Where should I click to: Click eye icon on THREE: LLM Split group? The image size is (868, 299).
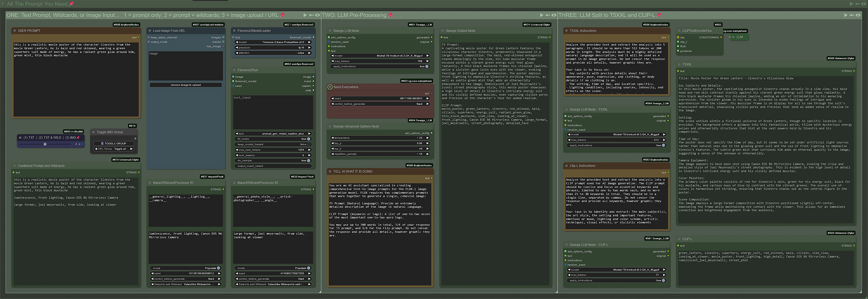[858, 15]
